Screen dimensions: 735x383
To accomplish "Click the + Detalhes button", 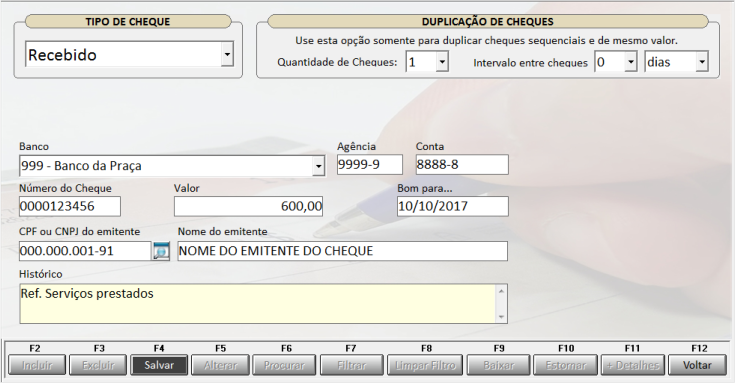I will (x=633, y=365).
